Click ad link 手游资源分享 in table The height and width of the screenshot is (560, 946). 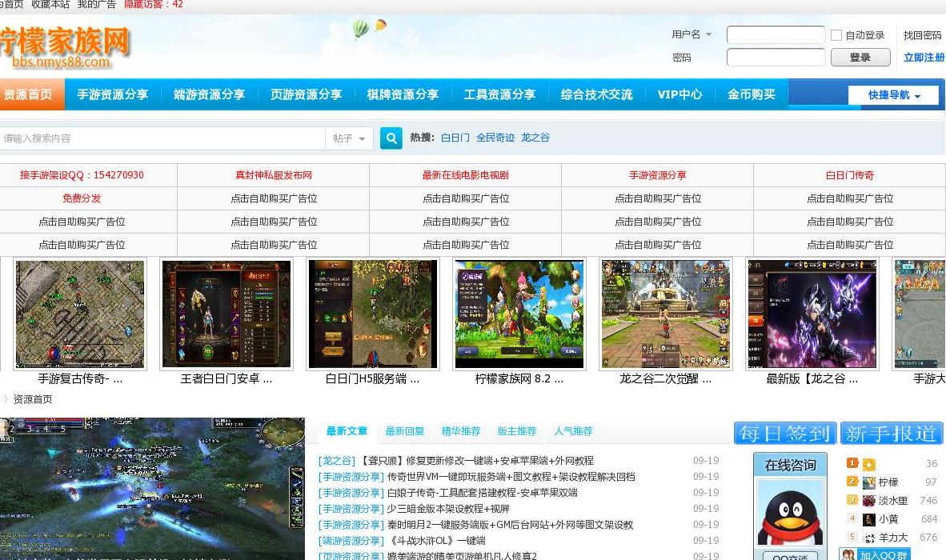[x=658, y=175]
